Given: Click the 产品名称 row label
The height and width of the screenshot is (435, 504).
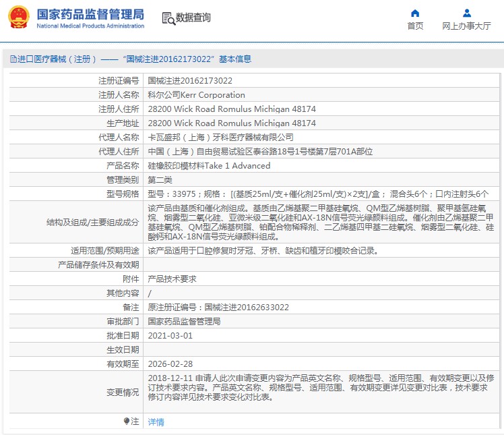Looking at the screenshot, I should tap(123, 166).
